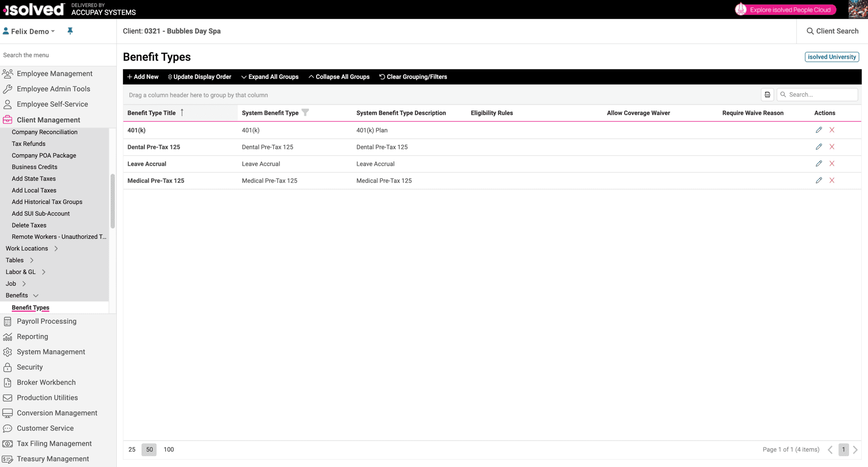Collapse the Benefits section in the sidebar
868x467 pixels.
(36, 295)
